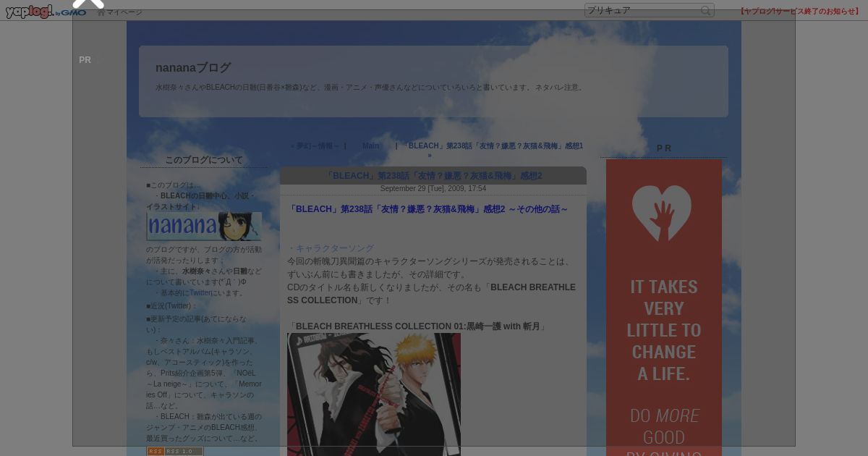Image resolution: width=868 pixels, height=456 pixels.
Task: Click the BLEACH CD cover image
Action: pos(374,394)
